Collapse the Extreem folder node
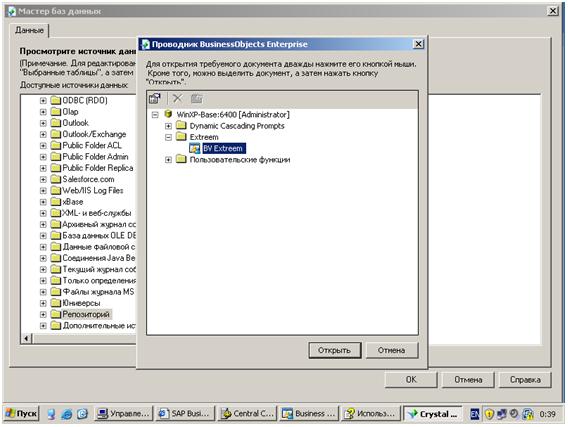 point(168,137)
